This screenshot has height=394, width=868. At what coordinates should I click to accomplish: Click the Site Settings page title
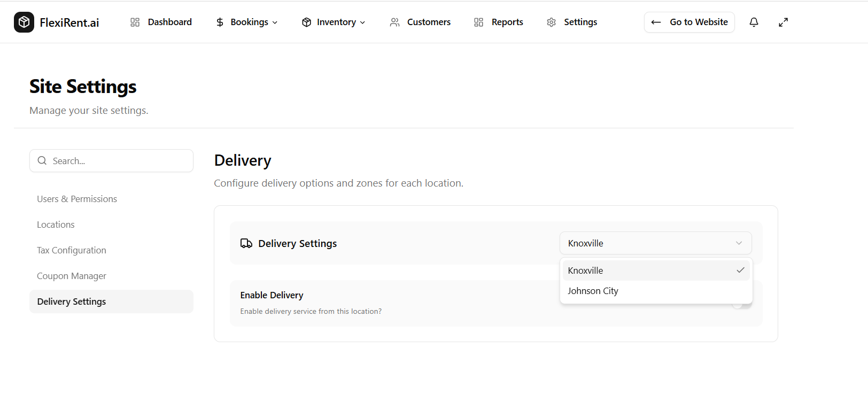(83, 87)
